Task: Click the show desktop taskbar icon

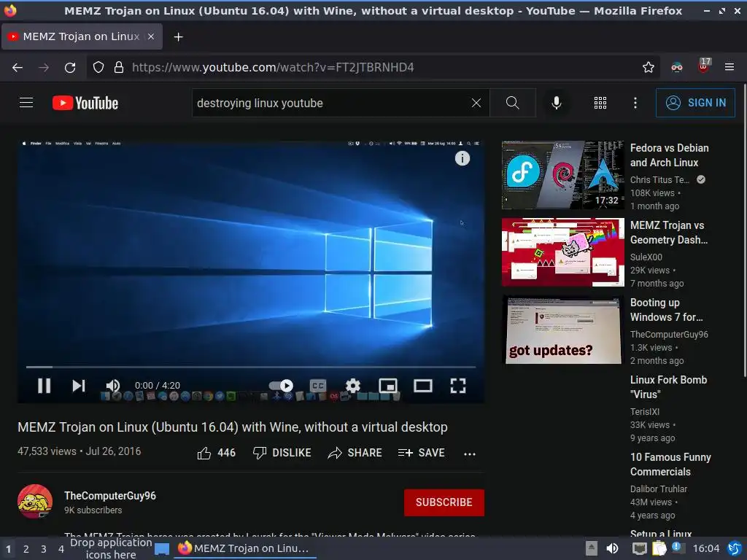Action: coord(162,549)
